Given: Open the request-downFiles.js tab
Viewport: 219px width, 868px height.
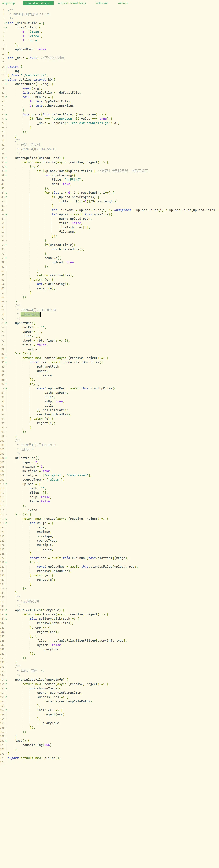Looking at the screenshot, I should pos(72,3).
